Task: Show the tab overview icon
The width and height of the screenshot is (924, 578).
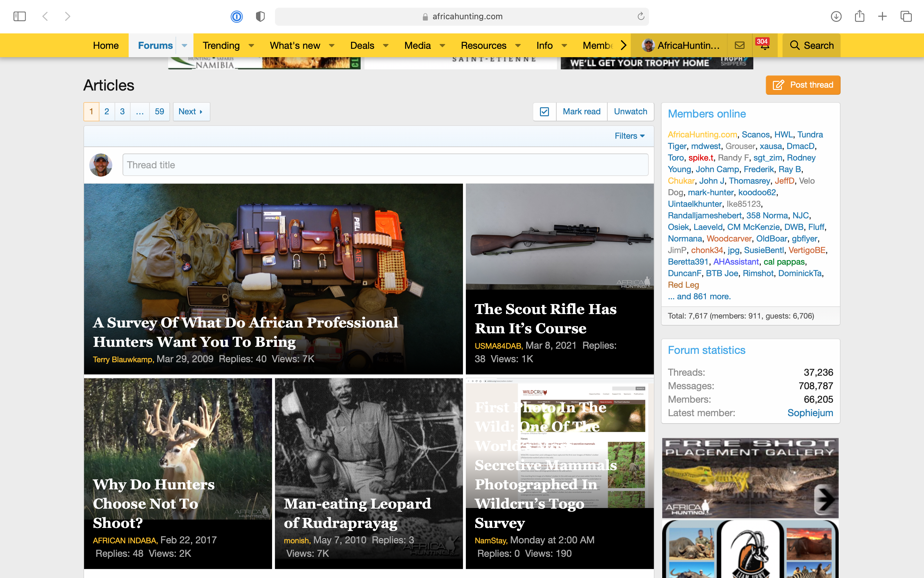Action: coord(906,16)
